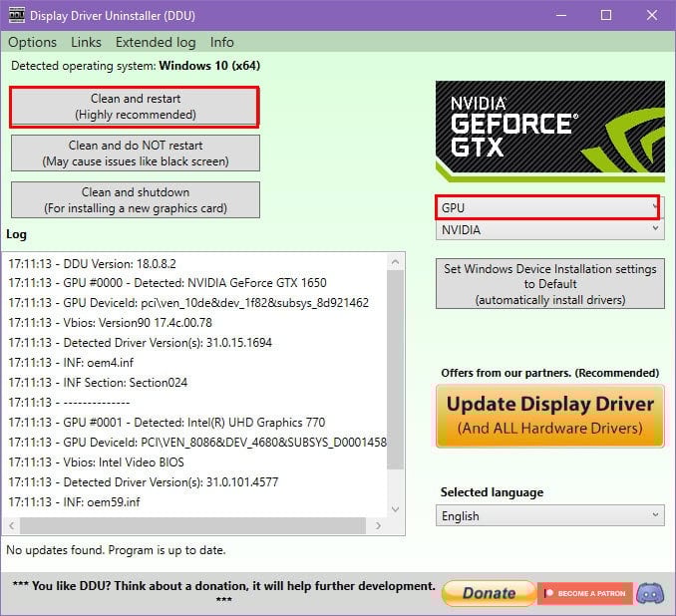Select log line Intel(R) UHD Graphics 770

pos(167,422)
